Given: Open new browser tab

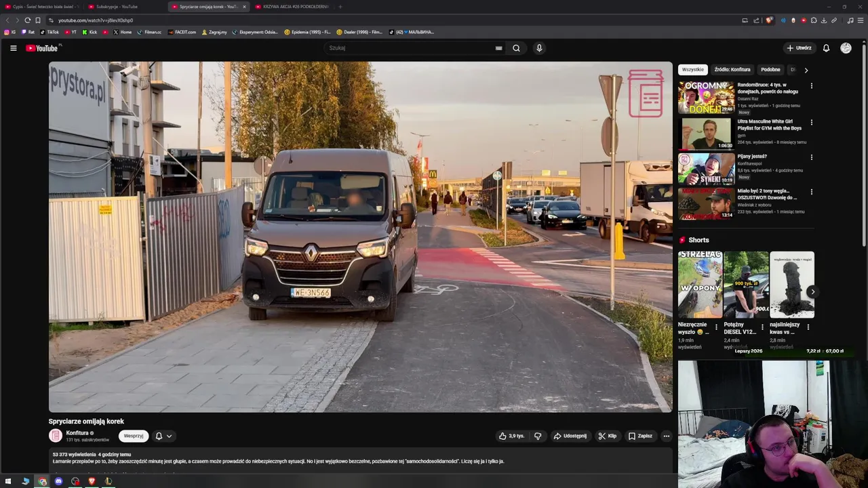Looking at the screenshot, I should click(340, 7).
